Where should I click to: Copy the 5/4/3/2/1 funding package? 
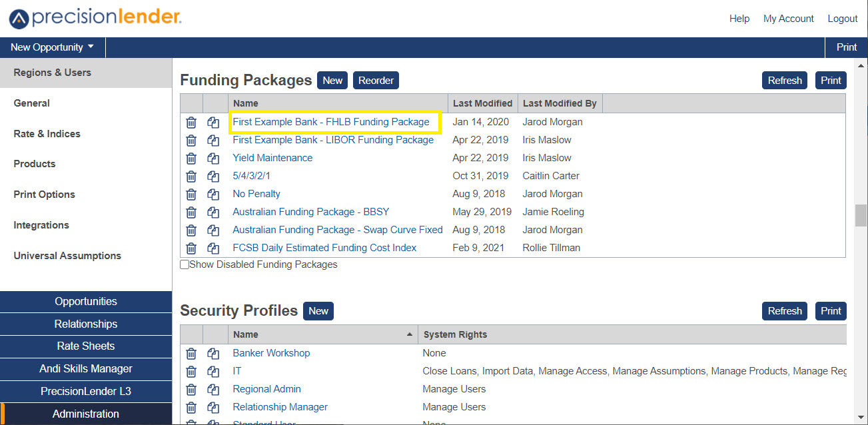coord(213,176)
